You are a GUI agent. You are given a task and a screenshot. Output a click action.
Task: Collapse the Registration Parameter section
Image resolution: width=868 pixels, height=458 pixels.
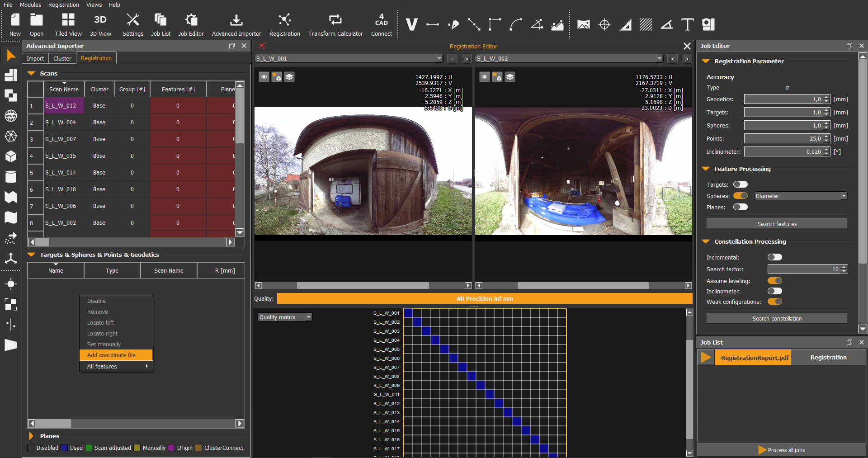coord(707,61)
